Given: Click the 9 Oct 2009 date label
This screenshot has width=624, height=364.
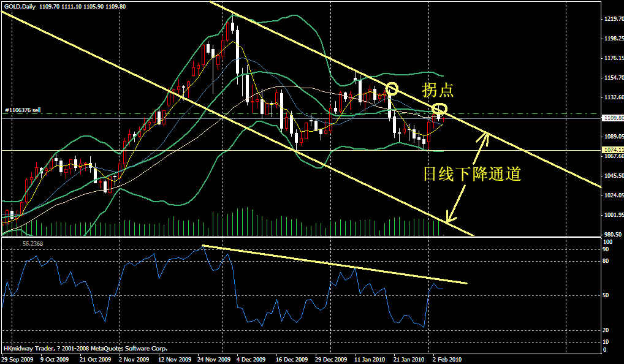Looking at the screenshot, I should [55, 359].
